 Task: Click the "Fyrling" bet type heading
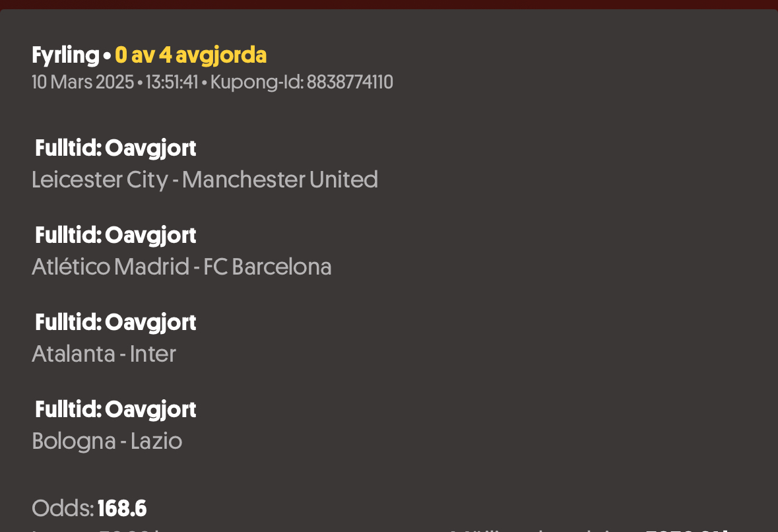65,55
